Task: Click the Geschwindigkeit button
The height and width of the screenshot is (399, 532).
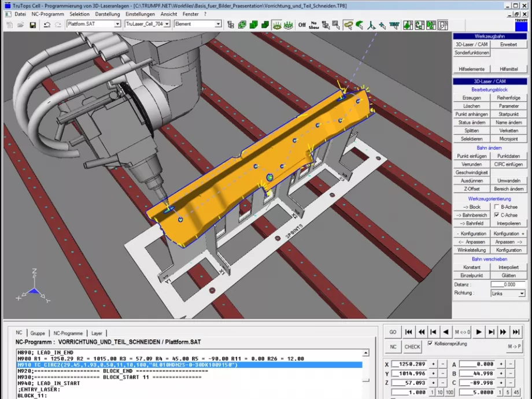Action: tap(472, 172)
